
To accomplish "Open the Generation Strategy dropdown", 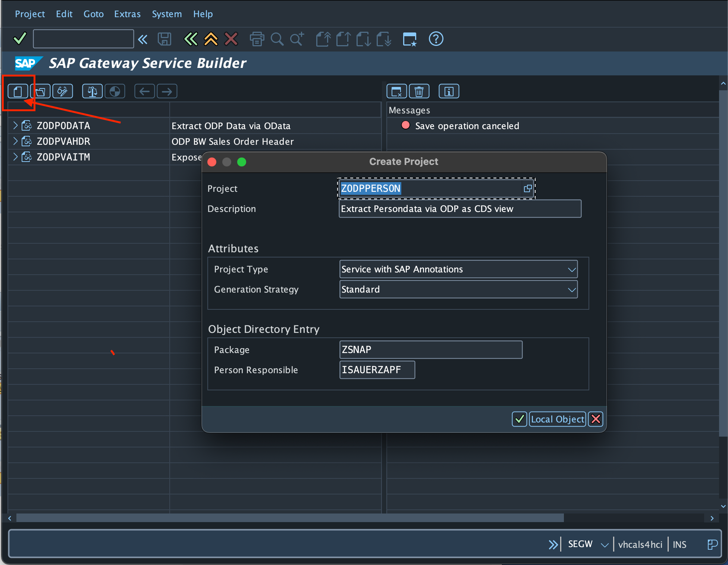I will tap(571, 290).
